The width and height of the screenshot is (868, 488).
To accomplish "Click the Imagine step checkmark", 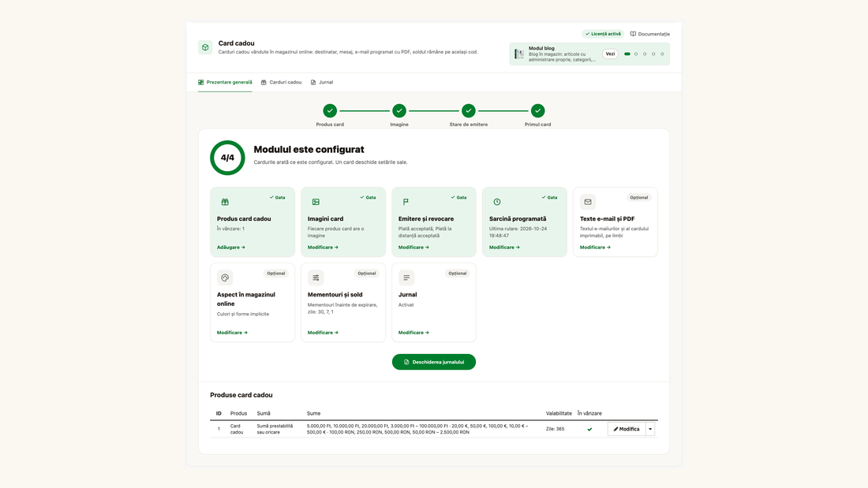I will (399, 110).
